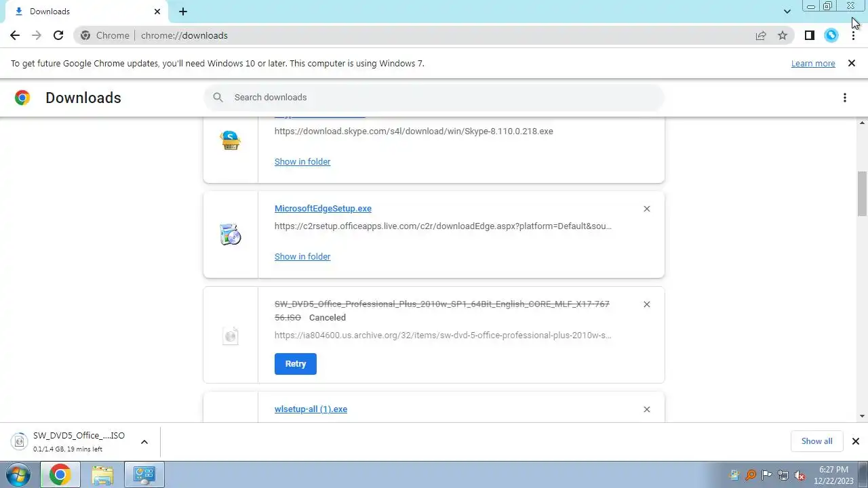The image size is (868, 488).
Task: Open the Learn more link
Action: click(x=813, y=63)
